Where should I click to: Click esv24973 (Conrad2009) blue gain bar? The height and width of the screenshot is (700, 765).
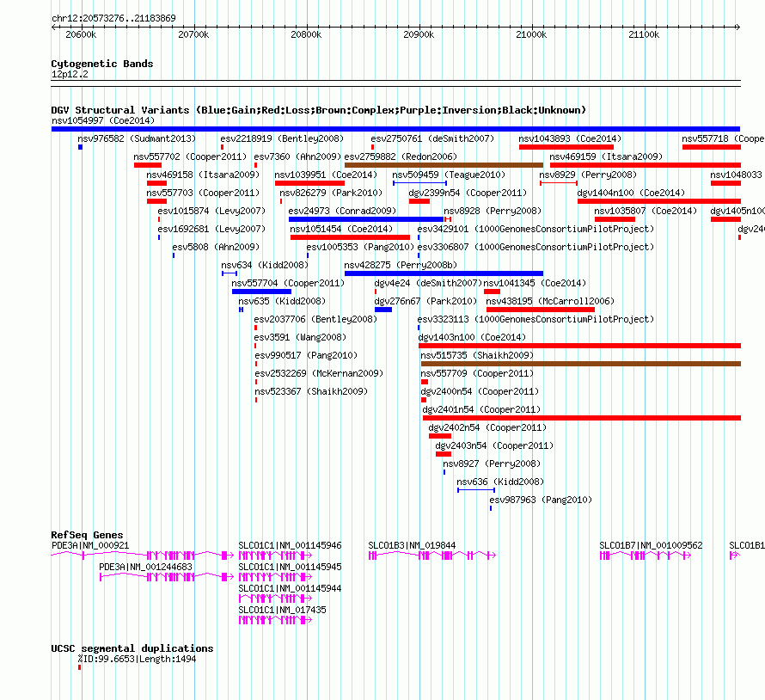coord(366,219)
